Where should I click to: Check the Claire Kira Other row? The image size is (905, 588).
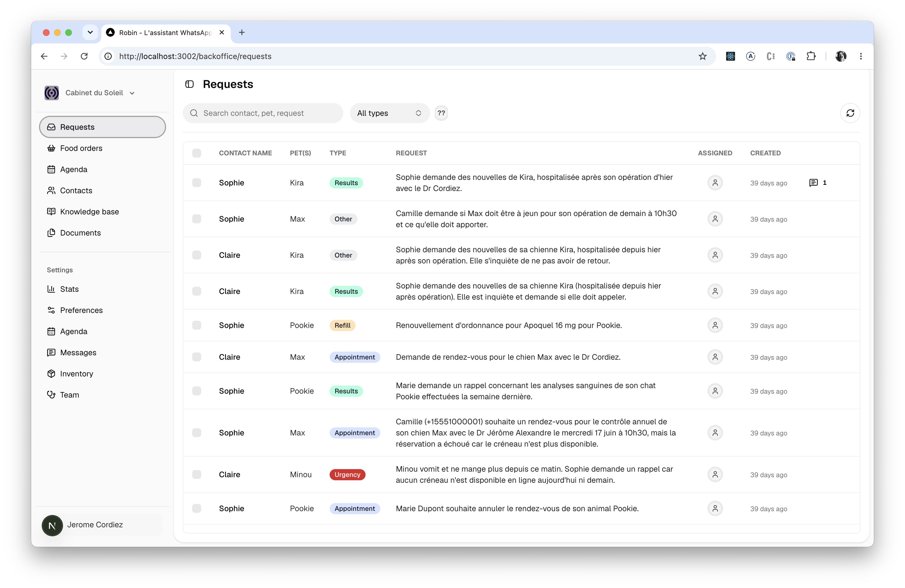(x=197, y=255)
